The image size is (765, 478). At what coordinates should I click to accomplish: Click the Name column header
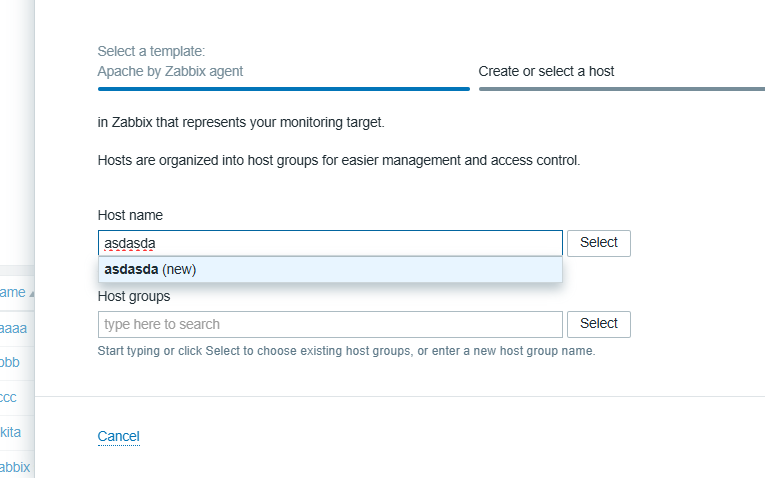(13, 292)
